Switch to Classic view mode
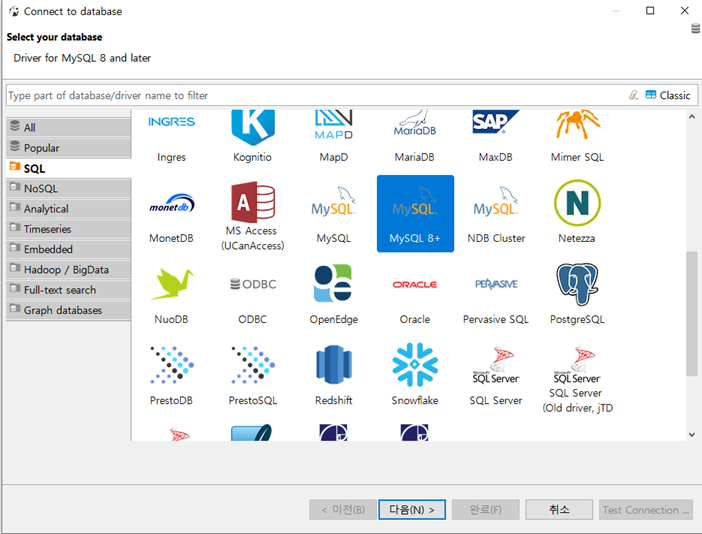The height and width of the screenshot is (534, 702). tap(668, 95)
